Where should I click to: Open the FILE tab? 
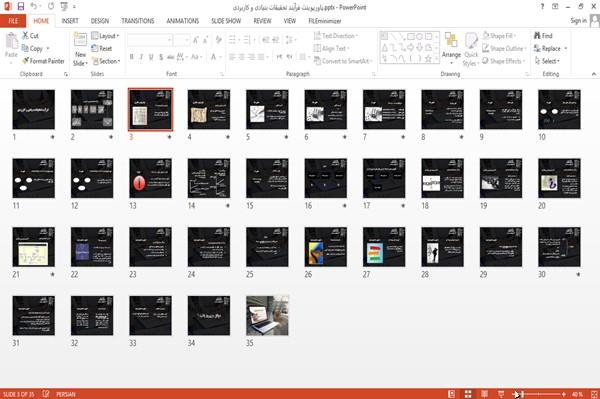tap(13, 21)
